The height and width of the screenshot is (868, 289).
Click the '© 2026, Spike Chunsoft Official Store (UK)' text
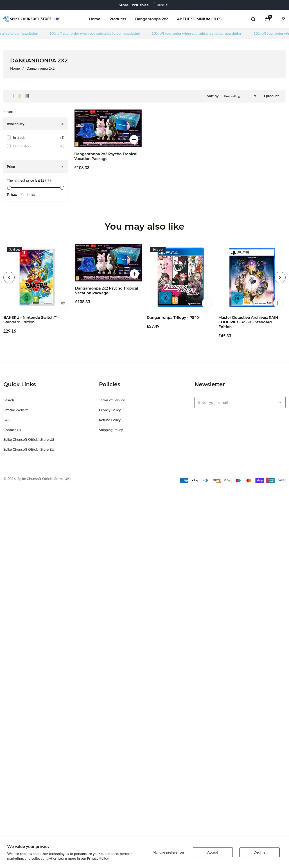tap(37, 478)
